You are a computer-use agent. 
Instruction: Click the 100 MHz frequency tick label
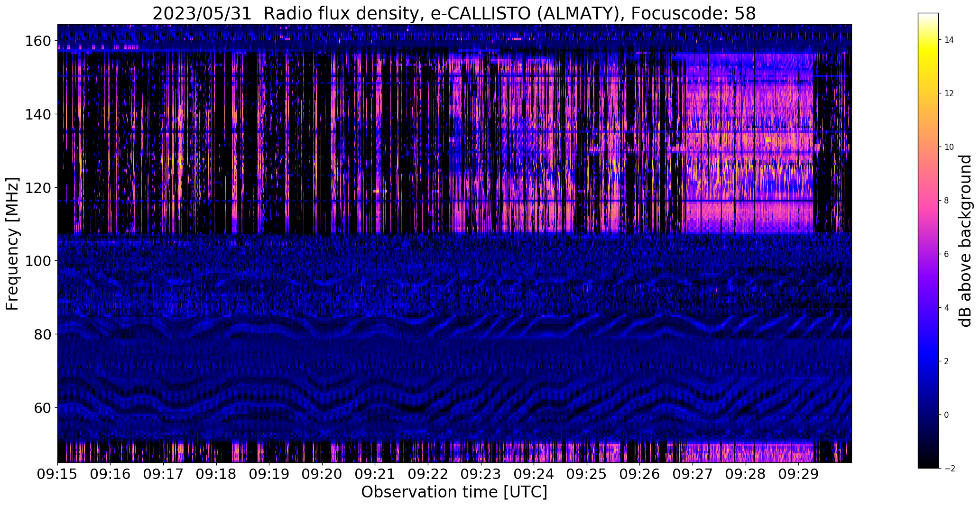tap(37, 261)
